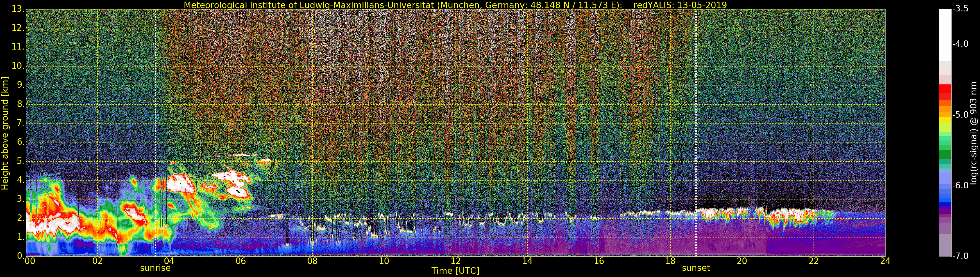Click the '-7.0' colorbar tick label
This screenshot has width=980, height=277.
(x=960, y=256)
